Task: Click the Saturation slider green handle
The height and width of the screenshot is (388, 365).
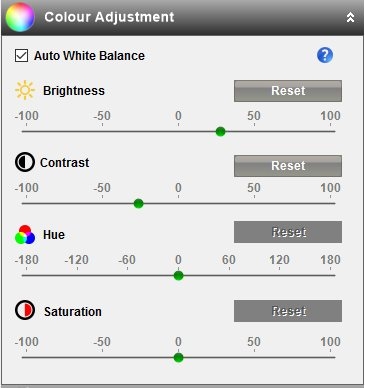Action: click(x=178, y=358)
